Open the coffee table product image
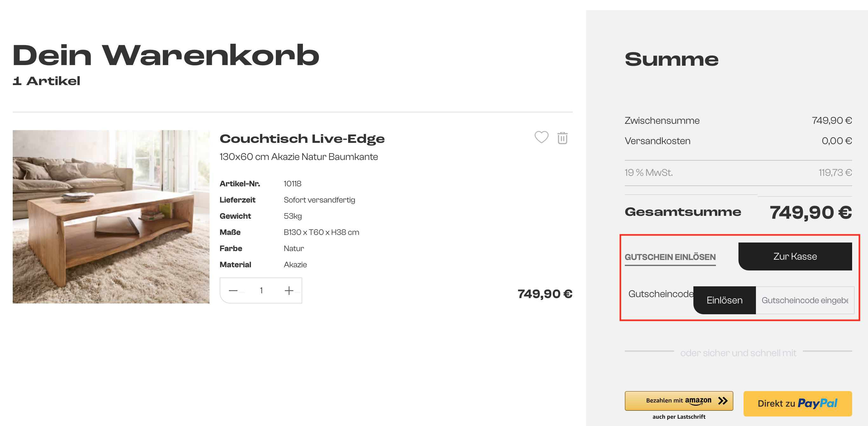Image resolution: width=868 pixels, height=426 pixels. (111, 217)
